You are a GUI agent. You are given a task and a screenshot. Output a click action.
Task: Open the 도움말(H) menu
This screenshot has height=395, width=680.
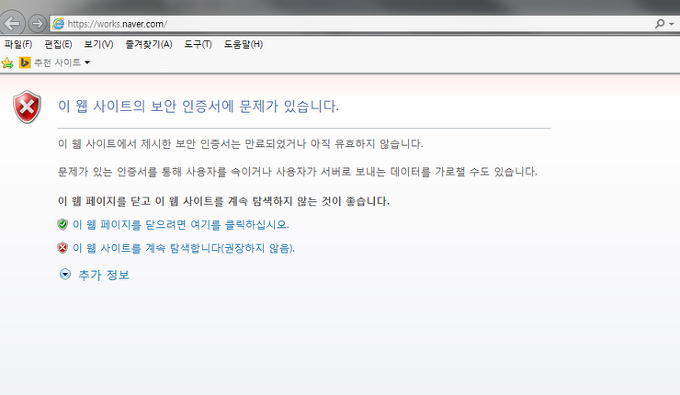click(x=243, y=44)
